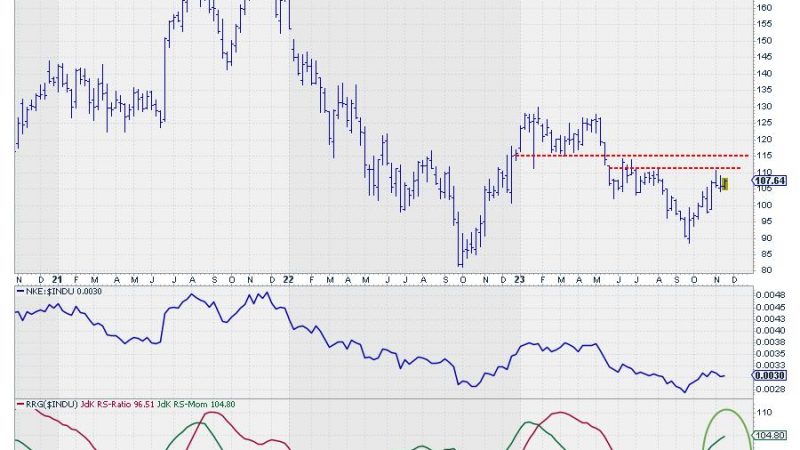Click the 0.0038 ratio axis label
The image size is (800, 450).
(770, 342)
